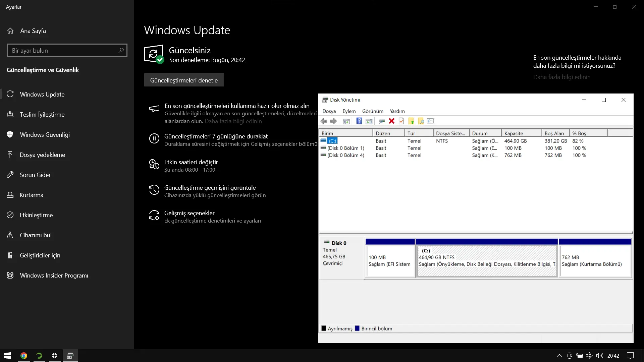The height and width of the screenshot is (362, 644).
Task: Sort by Durum column header
Action: pyautogui.click(x=485, y=133)
